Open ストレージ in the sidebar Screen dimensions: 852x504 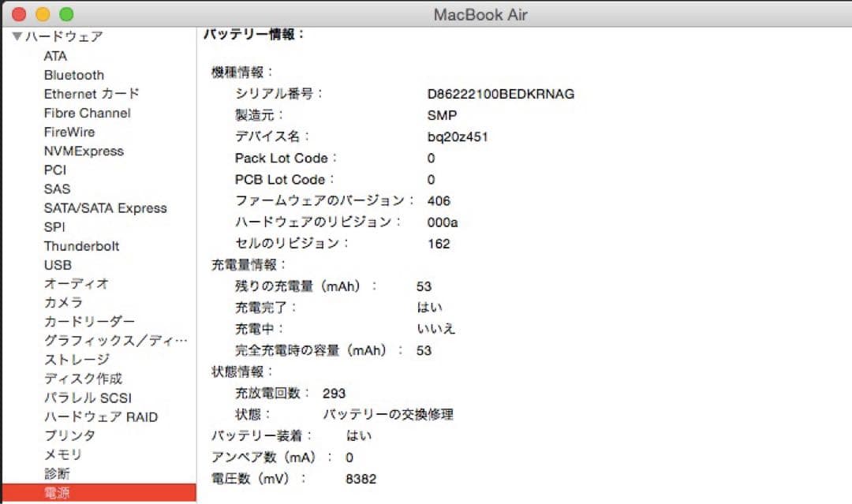tap(77, 360)
